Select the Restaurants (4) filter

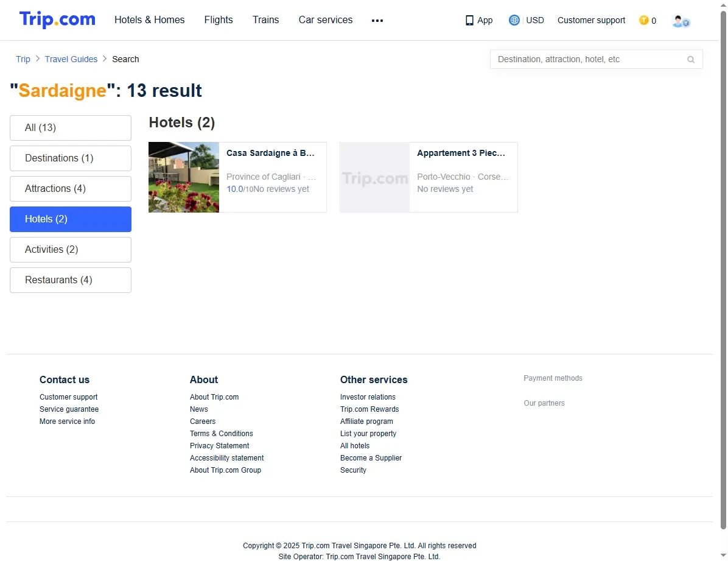point(71,280)
